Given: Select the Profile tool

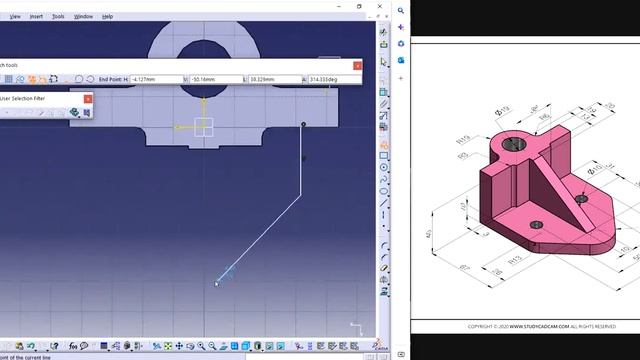Looking at the screenshot, I should [383, 145].
